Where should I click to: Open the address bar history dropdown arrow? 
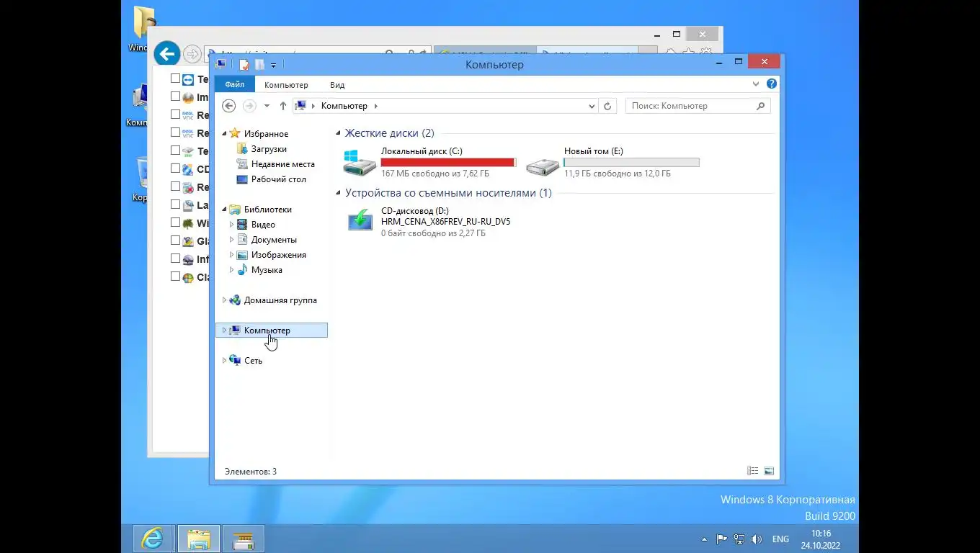(x=592, y=106)
